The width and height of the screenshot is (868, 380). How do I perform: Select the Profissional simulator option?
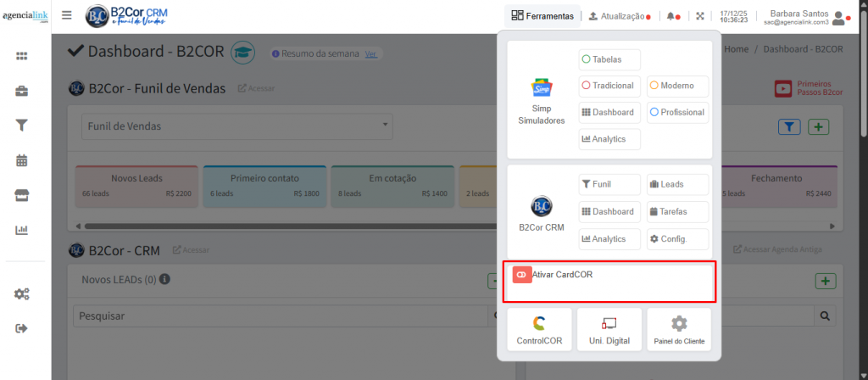coord(676,112)
